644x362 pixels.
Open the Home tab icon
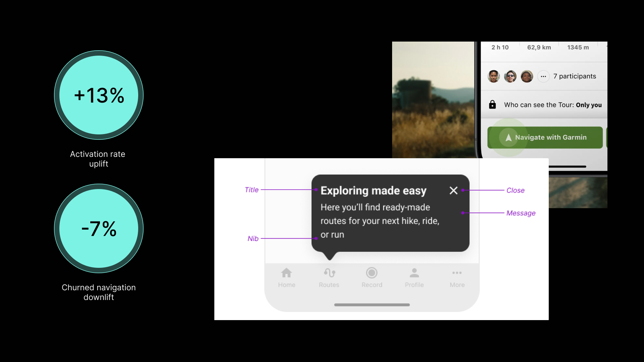coord(286,273)
